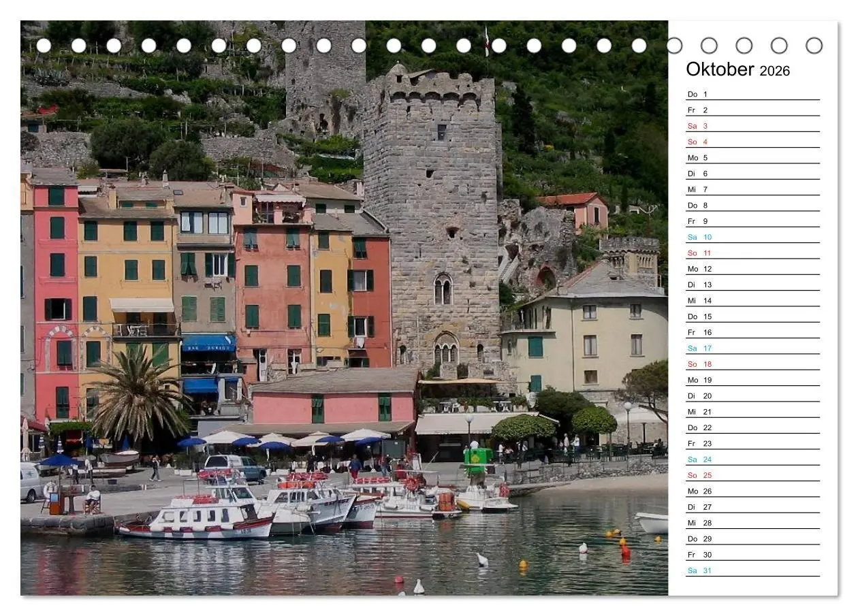Select the row 'Mo 12'

[x=752, y=268]
